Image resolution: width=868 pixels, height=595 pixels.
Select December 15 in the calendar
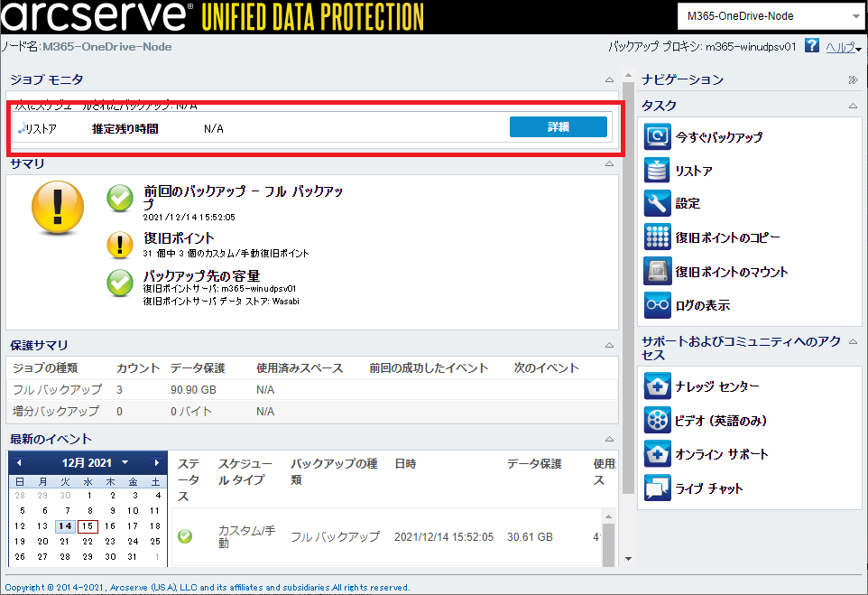point(88,526)
